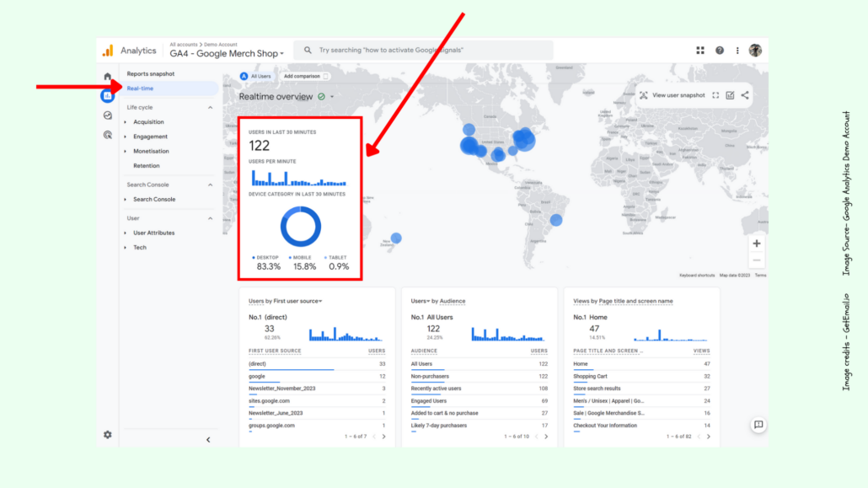The image size is (868, 488).
Task: Click the Add comparison button
Action: click(x=306, y=76)
